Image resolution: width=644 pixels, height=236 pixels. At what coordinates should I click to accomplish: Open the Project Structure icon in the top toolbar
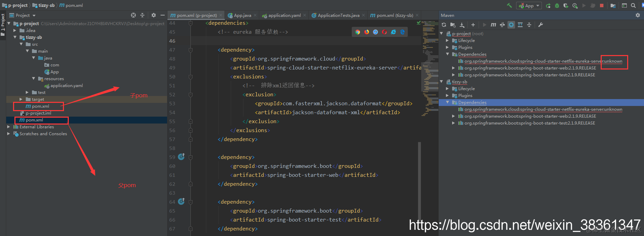(x=613, y=6)
